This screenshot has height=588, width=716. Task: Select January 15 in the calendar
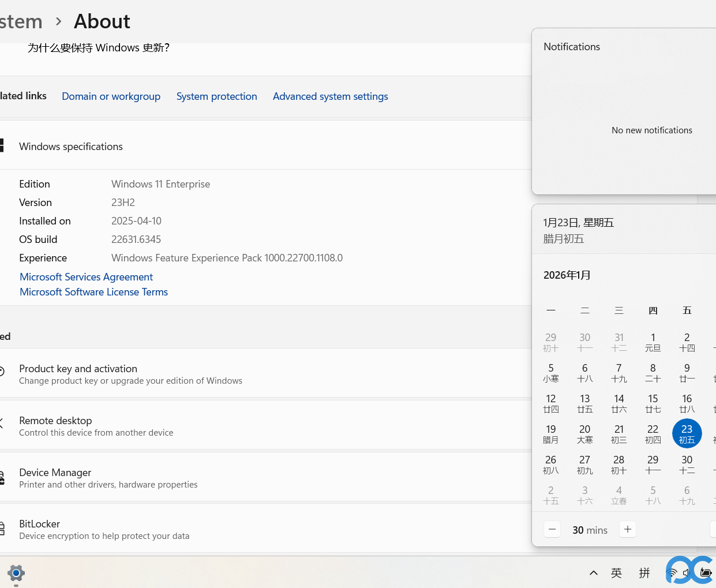pos(653,403)
